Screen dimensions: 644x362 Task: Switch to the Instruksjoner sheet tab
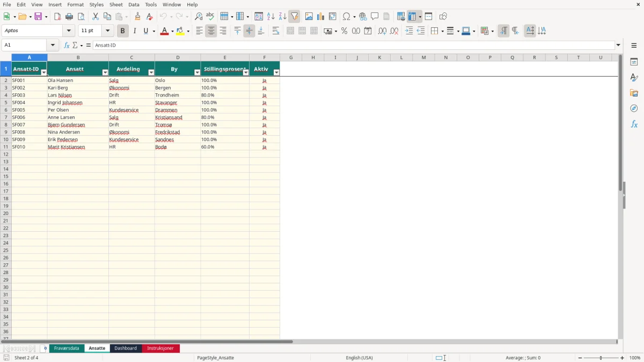coord(160,348)
